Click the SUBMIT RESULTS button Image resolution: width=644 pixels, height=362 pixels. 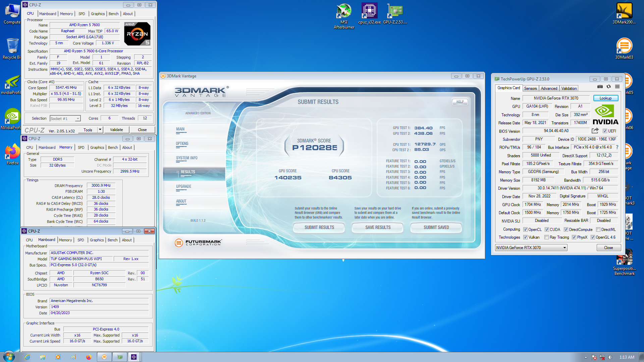[x=319, y=227]
